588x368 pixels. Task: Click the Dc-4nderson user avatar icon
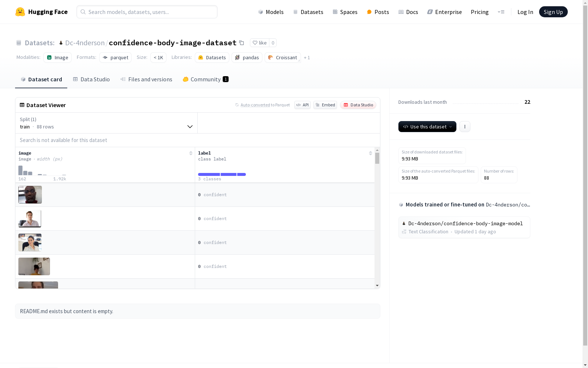61,43
